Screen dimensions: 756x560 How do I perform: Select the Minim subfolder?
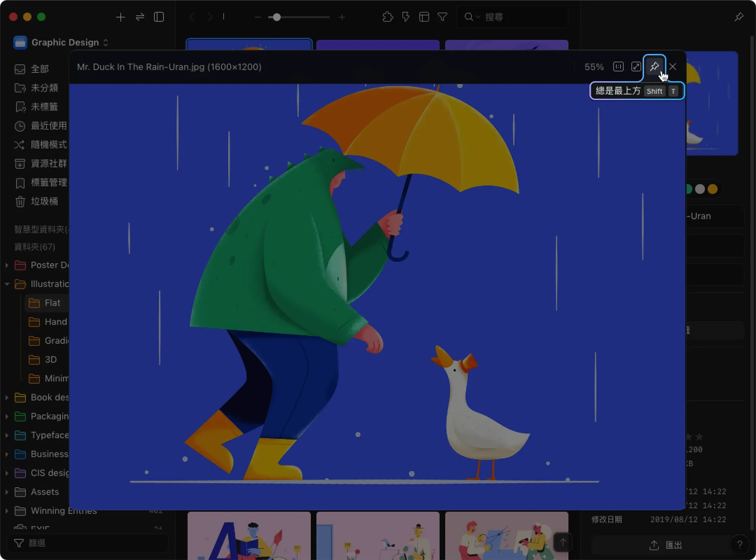coord(48,378)
